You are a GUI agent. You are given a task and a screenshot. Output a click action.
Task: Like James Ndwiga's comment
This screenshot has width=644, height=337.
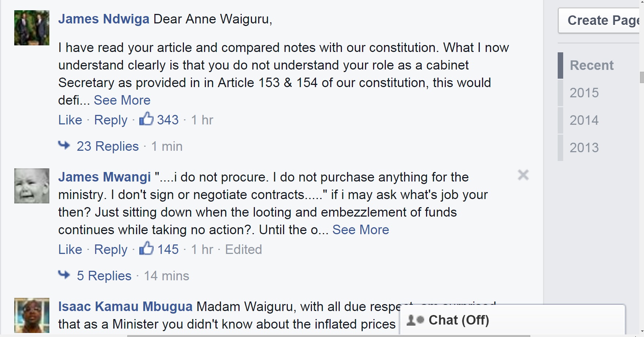[x=70, y=120]
